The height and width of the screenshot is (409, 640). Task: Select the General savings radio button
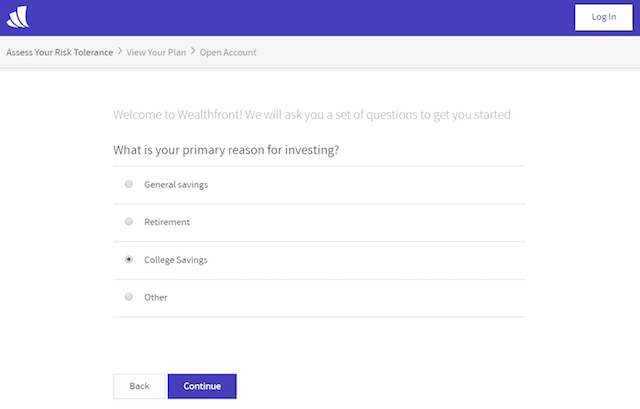[x=129, y=184]
